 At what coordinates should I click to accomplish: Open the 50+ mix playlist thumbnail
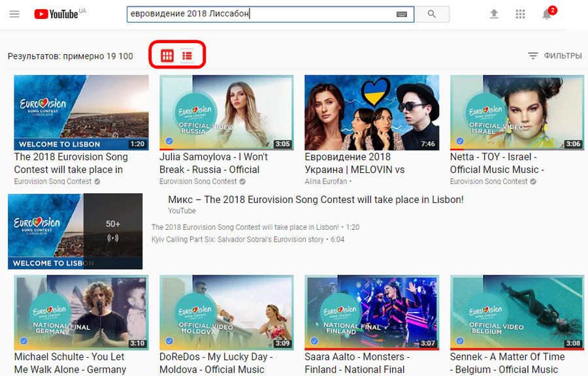[75, 232]
